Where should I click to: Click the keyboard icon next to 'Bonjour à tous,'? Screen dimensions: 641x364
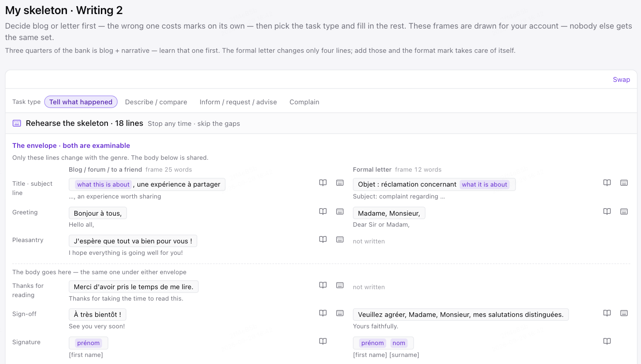(x=340, y=211)
